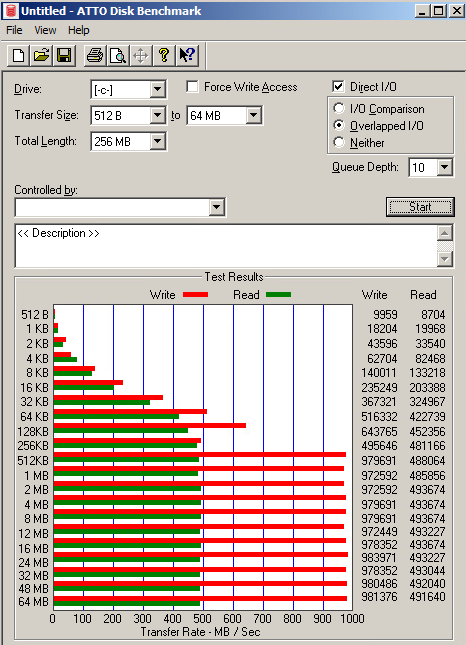Select the Overlapped I/O radio button

pyautogui.click(x=338, y=125)
